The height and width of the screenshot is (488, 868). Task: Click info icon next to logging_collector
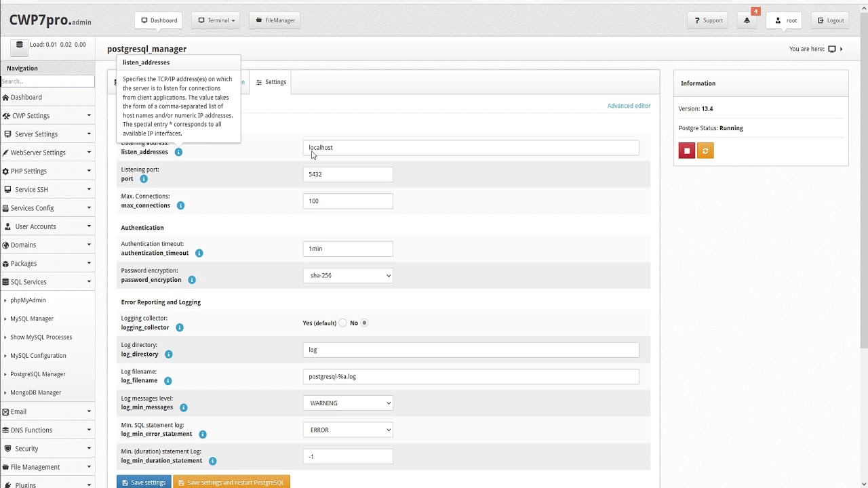tap(180, 327)
